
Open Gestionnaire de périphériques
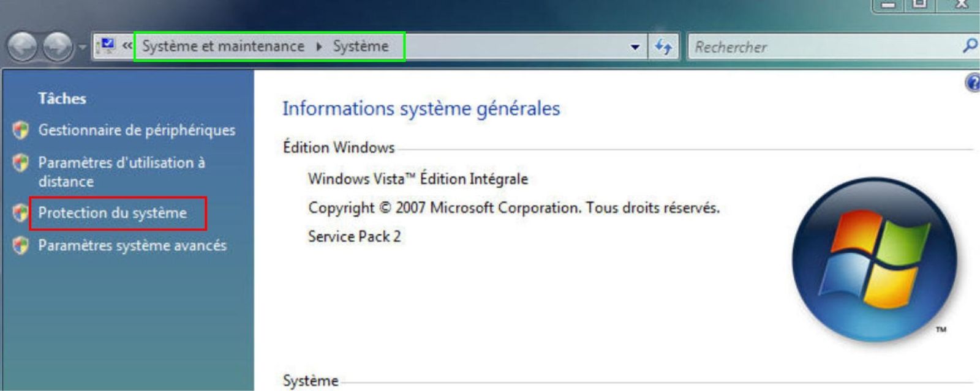[x=137, y=130]
